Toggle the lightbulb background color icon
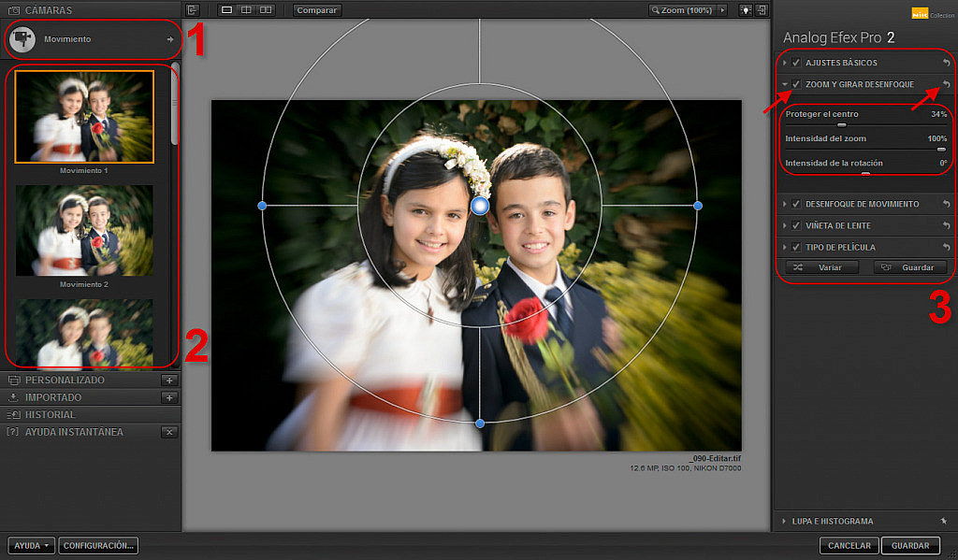This screenshot has width=958, height=560. [746, 10]
